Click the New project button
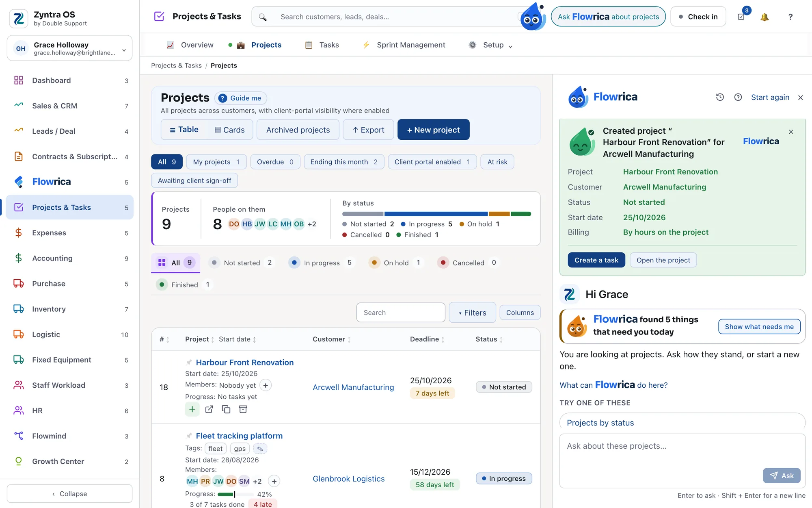Screen dimensions: 812x508 (x=434, y=130)
